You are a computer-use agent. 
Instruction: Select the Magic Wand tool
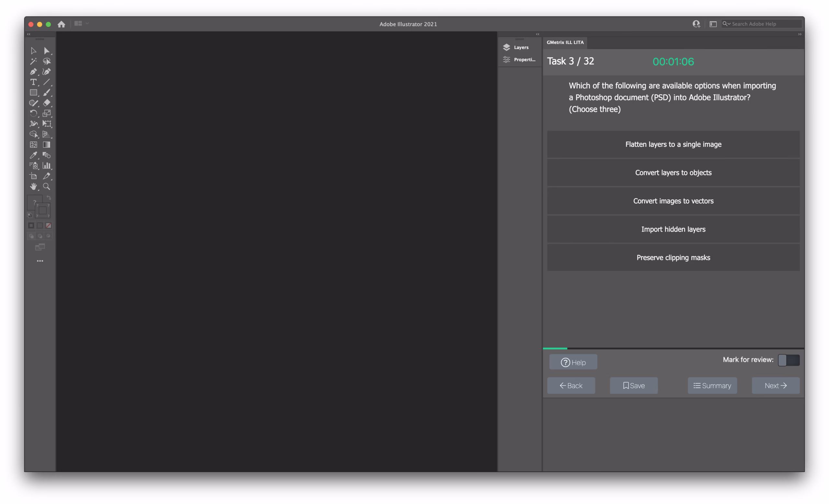click(33, 61)
